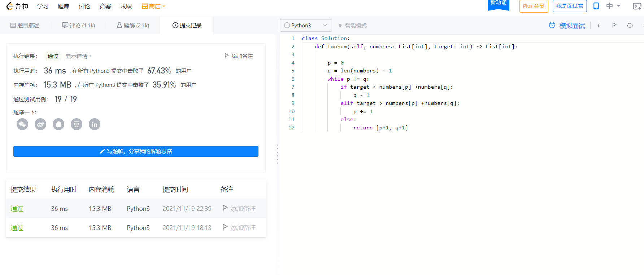Screen dimensions: 644x275
Task: Click 写题解，分享我的解题思路 button
Action: [136, 151]
